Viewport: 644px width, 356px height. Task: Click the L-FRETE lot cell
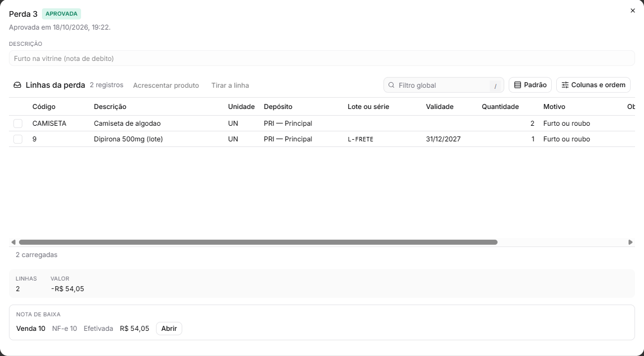pos(361,139)
